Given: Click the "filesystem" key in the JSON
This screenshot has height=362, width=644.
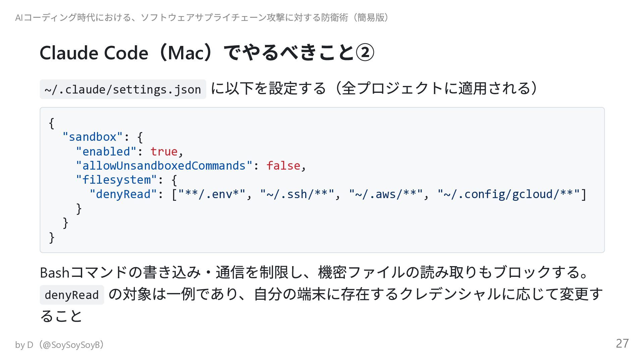Looking at the screenshot, I should pyautogui.click(x=116, y=180).
